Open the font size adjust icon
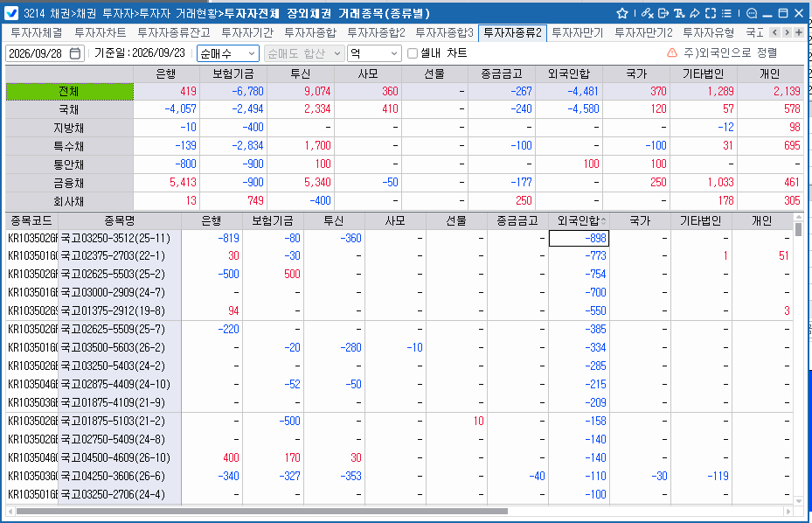The width and height of the screenshot is (812, 523). [679, 13]
